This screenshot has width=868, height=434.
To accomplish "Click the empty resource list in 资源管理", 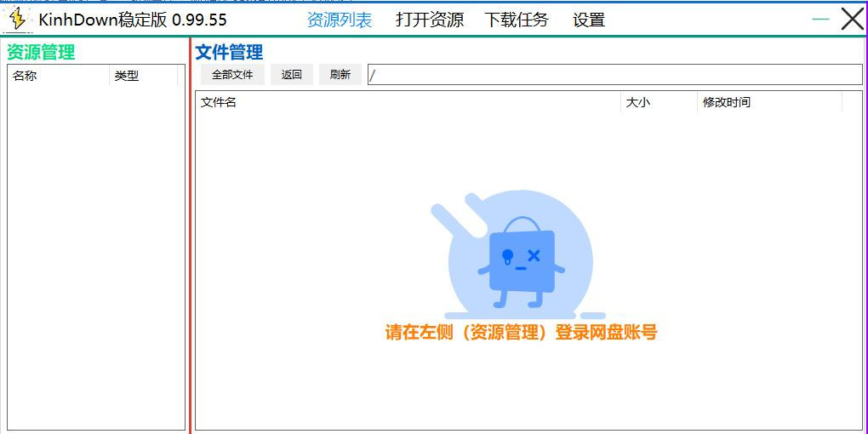I will click(x=95, y=255).
